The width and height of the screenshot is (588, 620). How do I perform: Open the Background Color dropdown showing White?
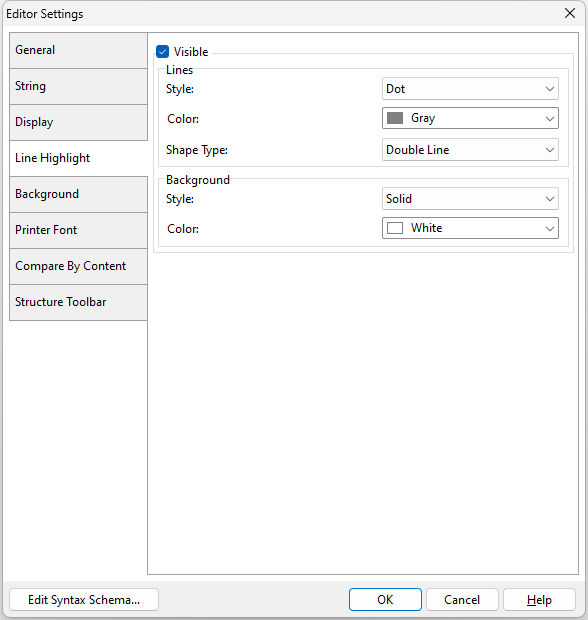click(470, 228)
